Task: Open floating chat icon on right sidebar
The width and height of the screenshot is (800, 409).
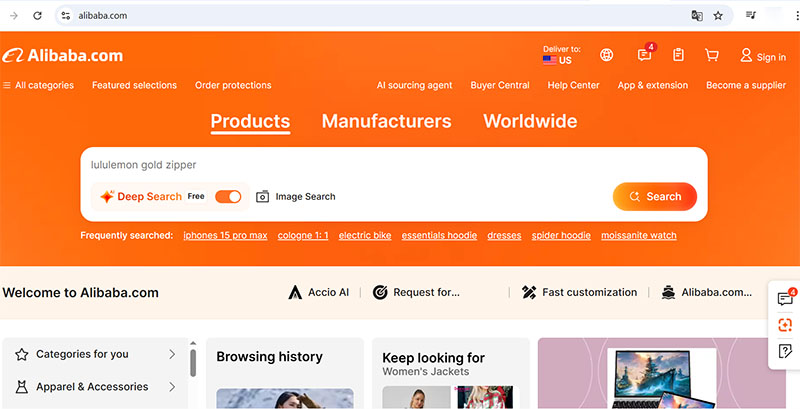Action: (786, 297)
